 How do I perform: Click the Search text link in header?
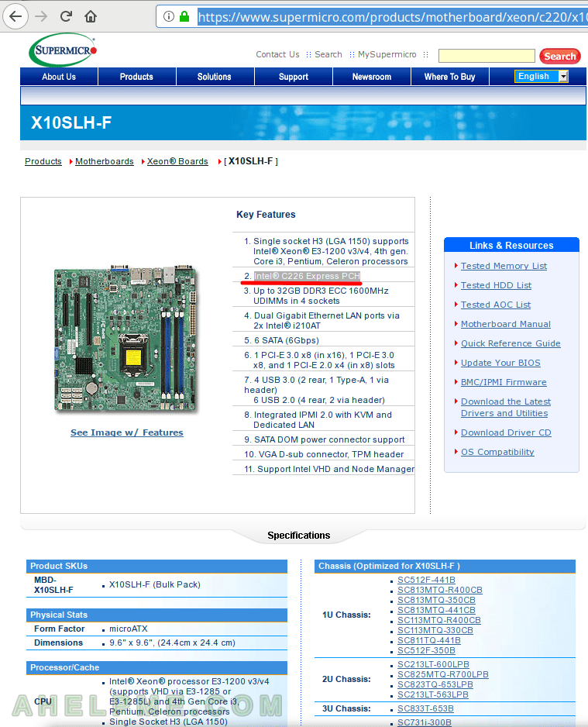tap(328, 55)
